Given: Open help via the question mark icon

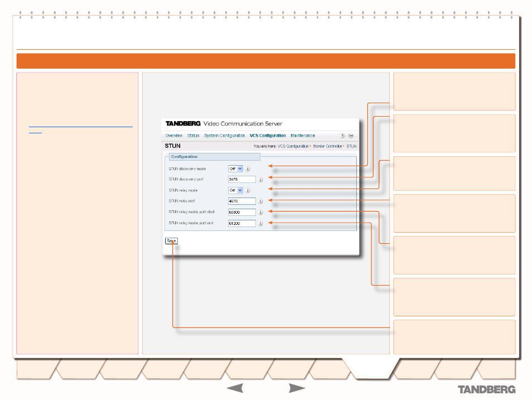Looking at the screenshot, I should 342,136.
